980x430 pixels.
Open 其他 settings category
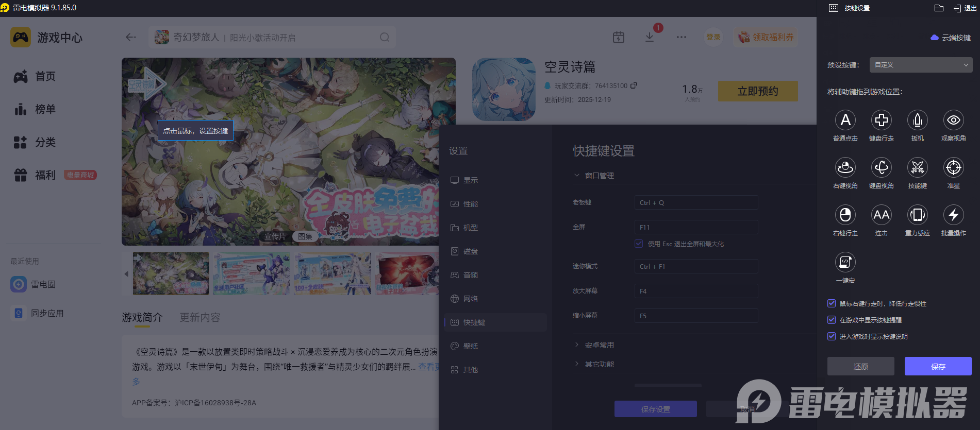[x=495, y=370]
